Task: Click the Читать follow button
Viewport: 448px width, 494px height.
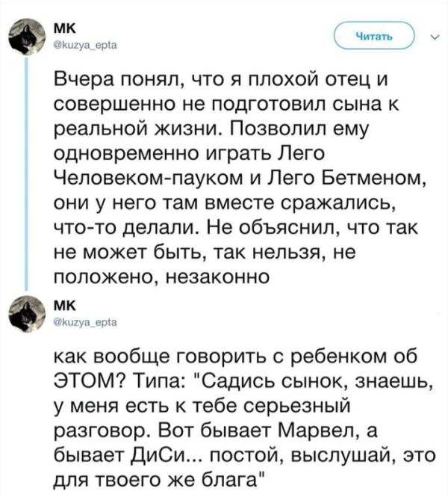Action: click(374, 36)
